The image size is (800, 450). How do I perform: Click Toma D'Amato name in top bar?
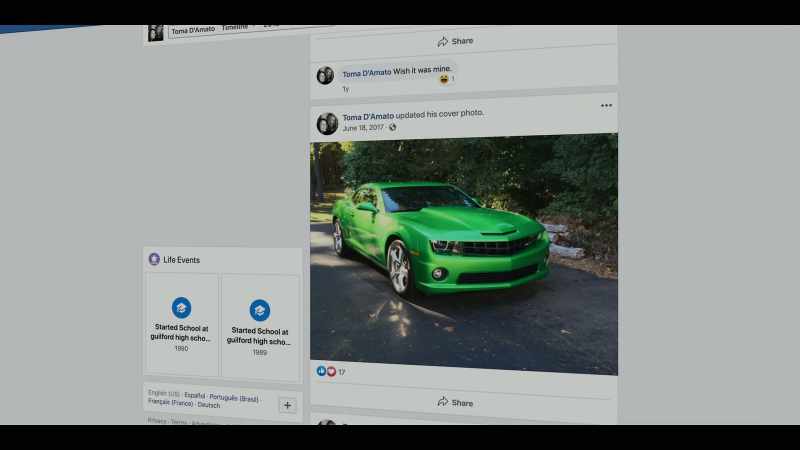coord(193,31)
